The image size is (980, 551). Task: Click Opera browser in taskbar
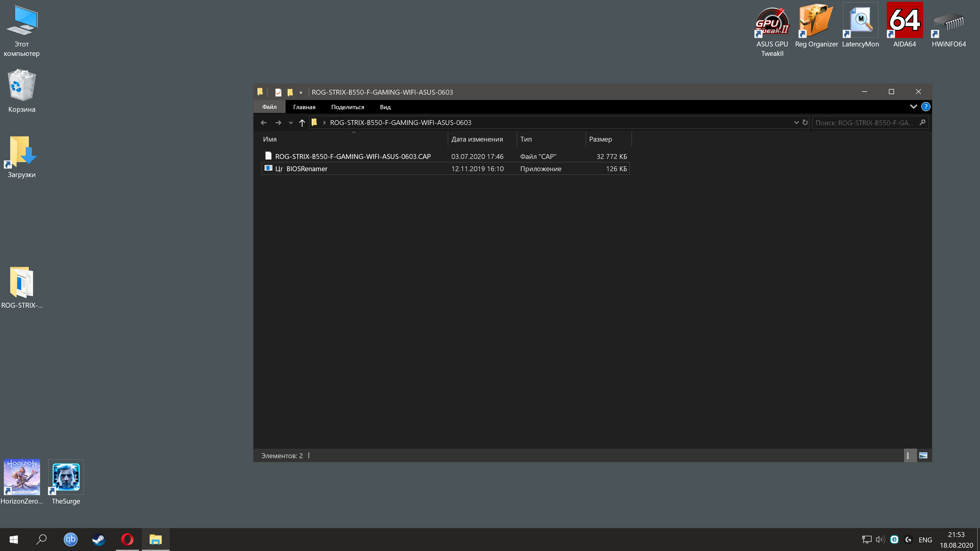[127, 539]
